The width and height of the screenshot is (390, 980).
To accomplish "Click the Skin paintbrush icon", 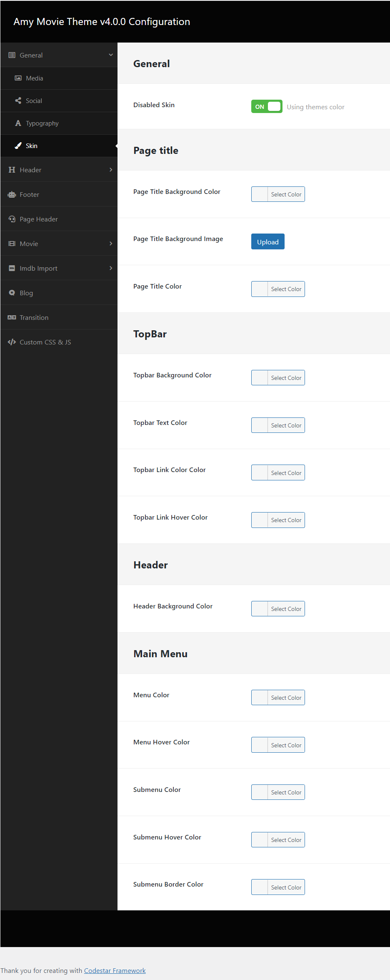I will tap(18, 146).
